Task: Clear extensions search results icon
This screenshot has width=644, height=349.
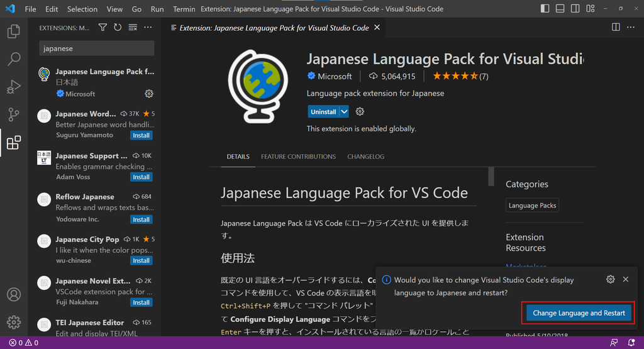Action: [x=133, y=28]
